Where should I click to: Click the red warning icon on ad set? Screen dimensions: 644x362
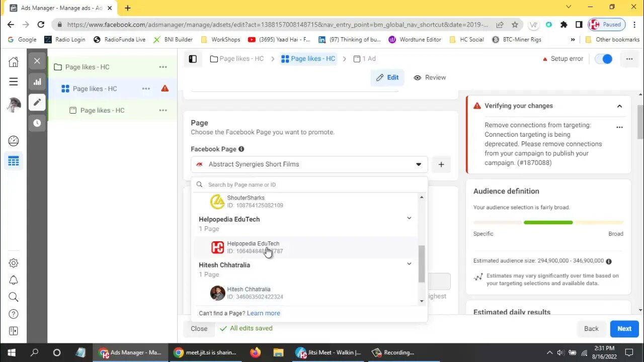[165, 88]
